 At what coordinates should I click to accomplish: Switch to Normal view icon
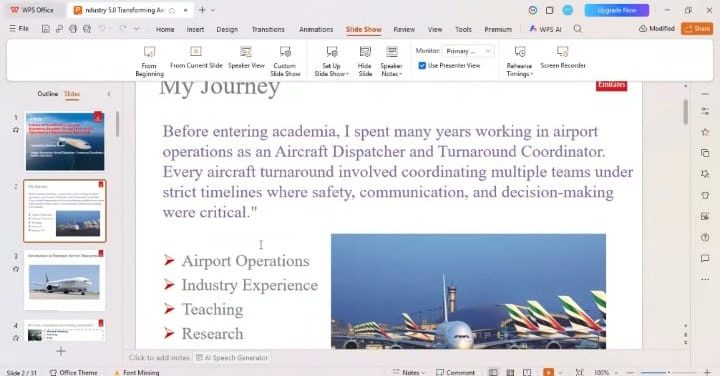[493, 372]
